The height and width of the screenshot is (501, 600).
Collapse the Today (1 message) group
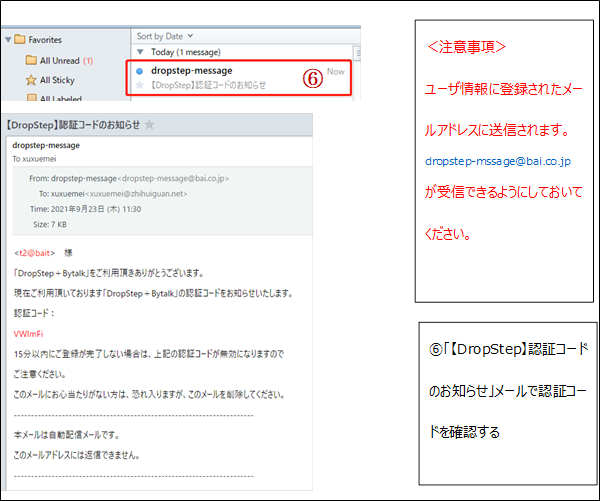[x=140, y=52]
